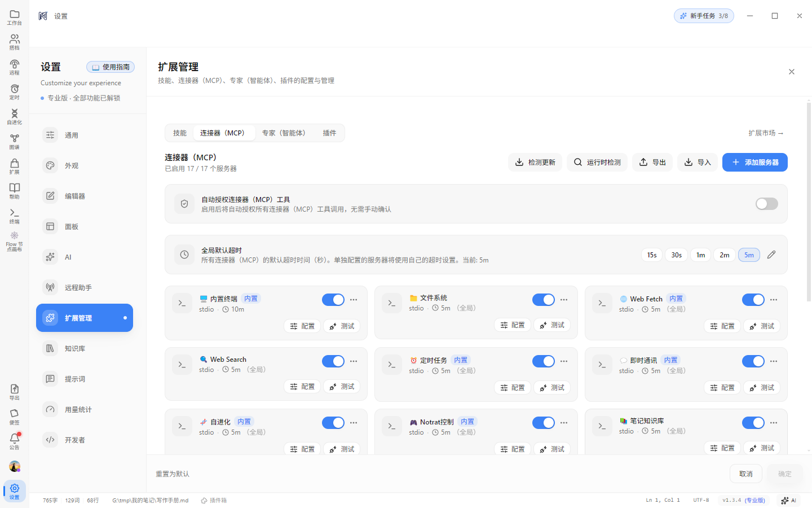The image size is (812, 508).
Task: Open the Web Search ellipsis menu
Action: click(354, 361)
